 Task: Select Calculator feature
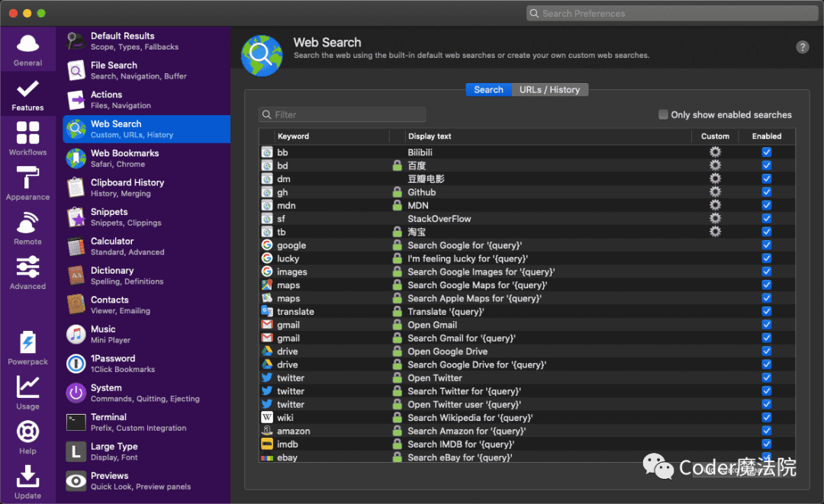146,246
